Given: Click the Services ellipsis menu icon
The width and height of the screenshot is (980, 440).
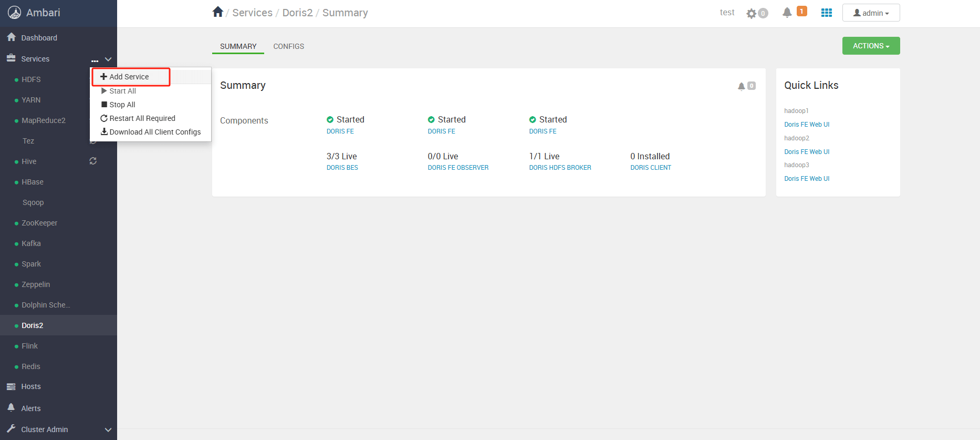Looking at the screenshot, I should tap(95, 60).
